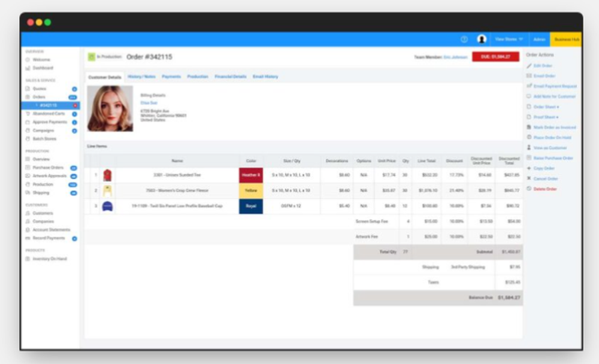599x364 pixels.
Task: Click the View as Customer person icon
Action: click(529, 147)
